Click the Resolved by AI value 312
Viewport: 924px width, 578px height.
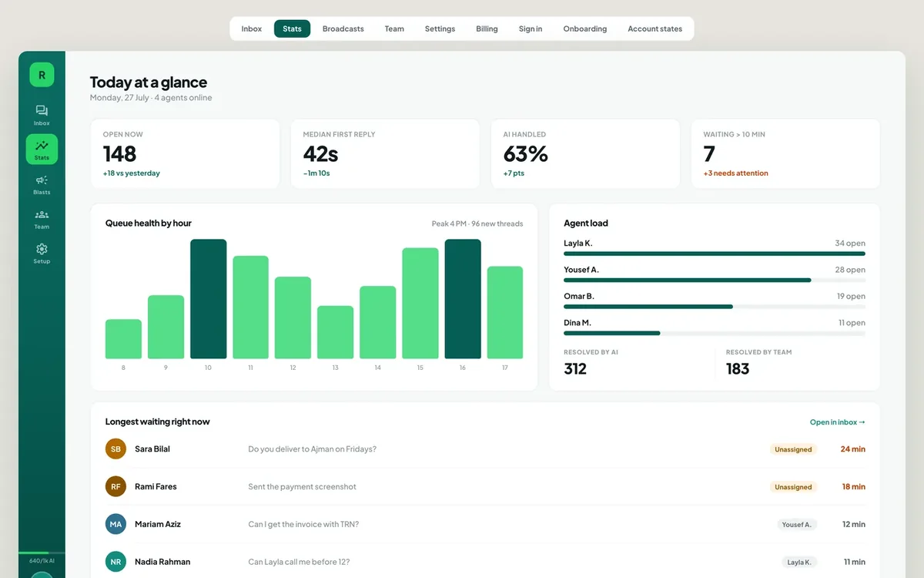[575, 369]
